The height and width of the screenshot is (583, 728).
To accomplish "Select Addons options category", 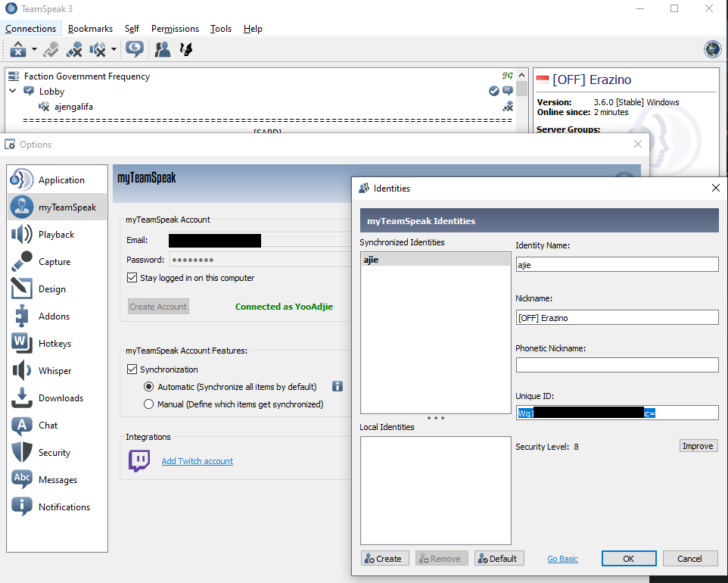I will (57, 316).
